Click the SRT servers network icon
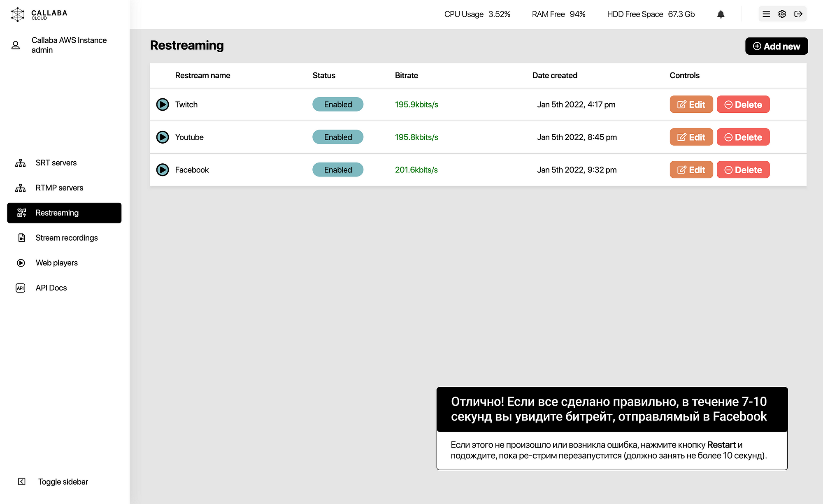This screenshot has width=823, height=504. coord(21,163)
